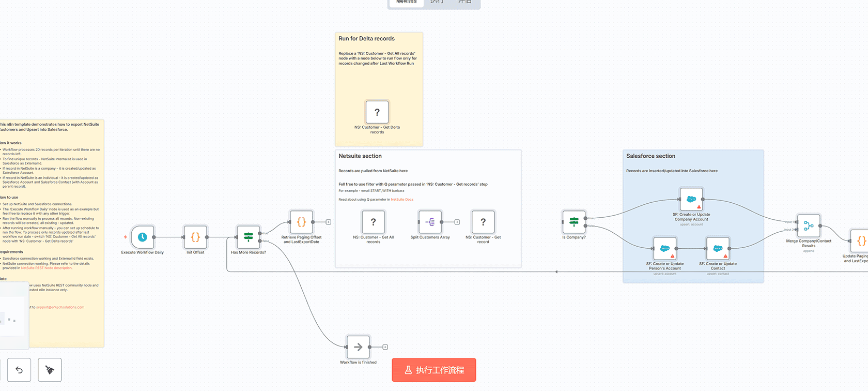Click the NS: Customer - Get Delta records node
Viewport: 868px width, 391px height.
pyautogui.click(x=377, y=112)
